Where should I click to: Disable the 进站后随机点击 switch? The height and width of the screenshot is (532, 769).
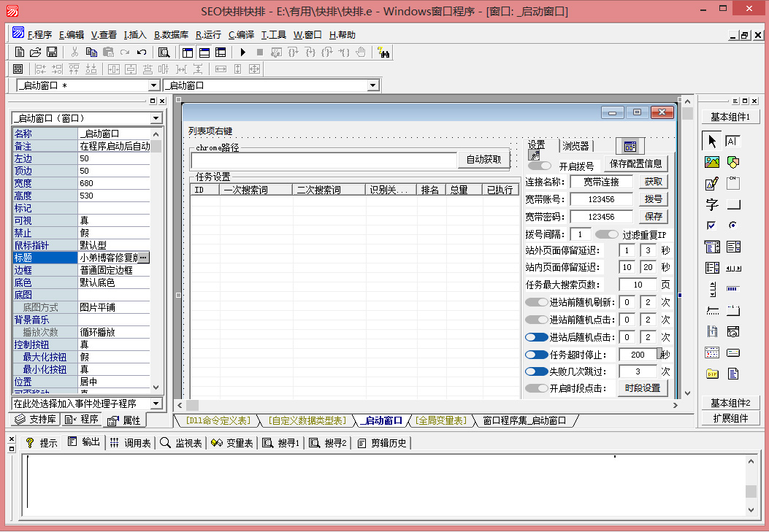(537, 337)
